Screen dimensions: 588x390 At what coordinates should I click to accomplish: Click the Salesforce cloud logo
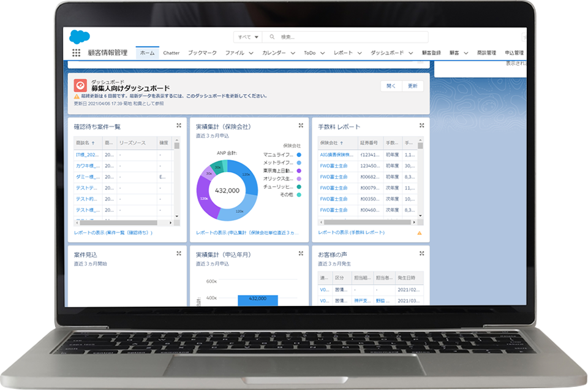[x=80, y=37]
